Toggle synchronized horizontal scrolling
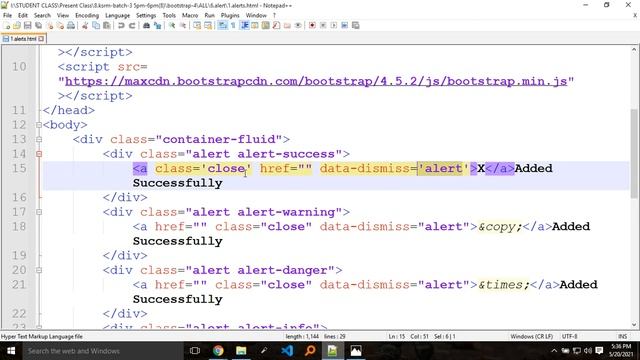Viewport: 640px width, 360px height. coord(208,25)
